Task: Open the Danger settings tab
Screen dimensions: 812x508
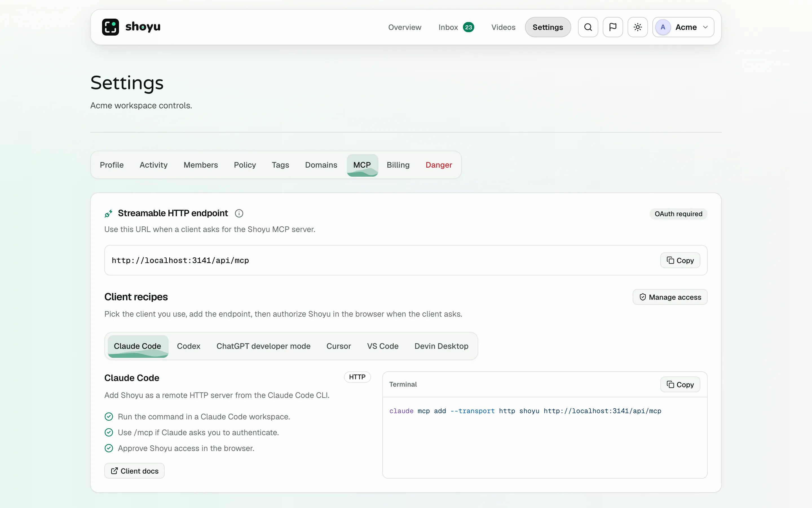Action: pyautogui.click(x=438, y=165)
